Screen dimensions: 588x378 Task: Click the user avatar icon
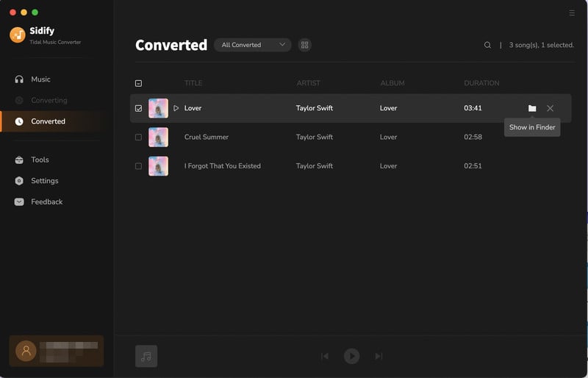26,351
